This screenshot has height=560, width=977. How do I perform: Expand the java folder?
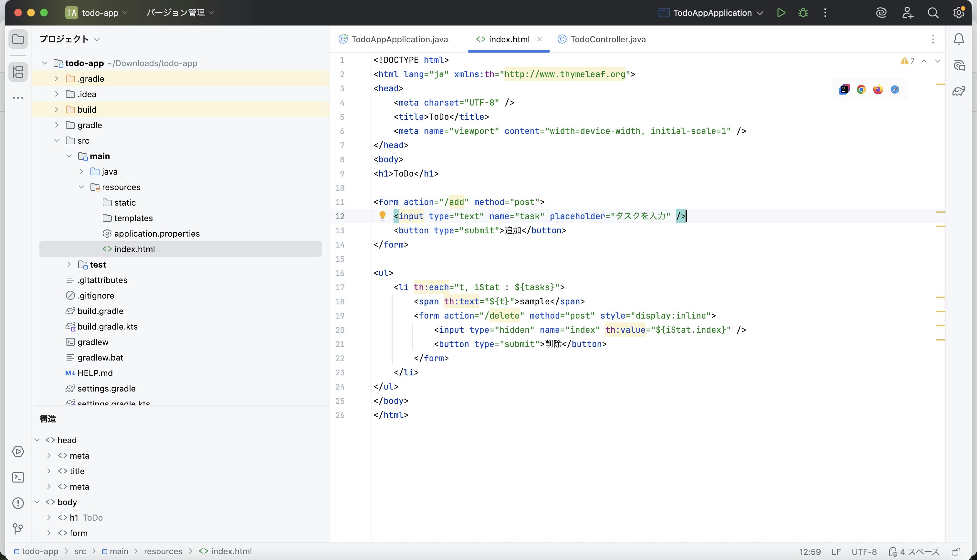click(81, 171)
